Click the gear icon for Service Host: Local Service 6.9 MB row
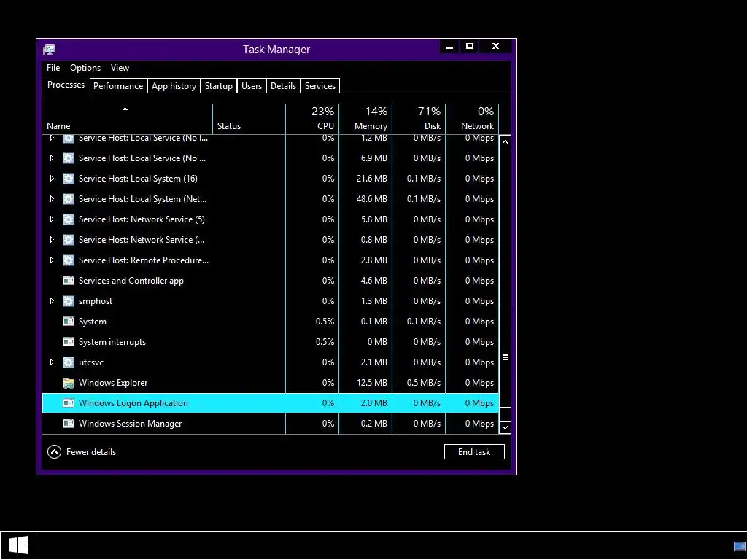 click(69, 158)
